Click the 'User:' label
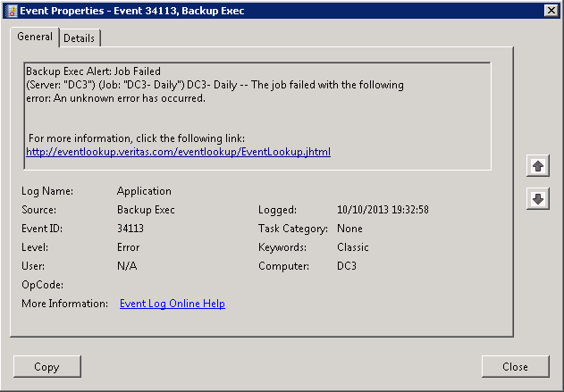564x392 pixels. pos(33,266)
